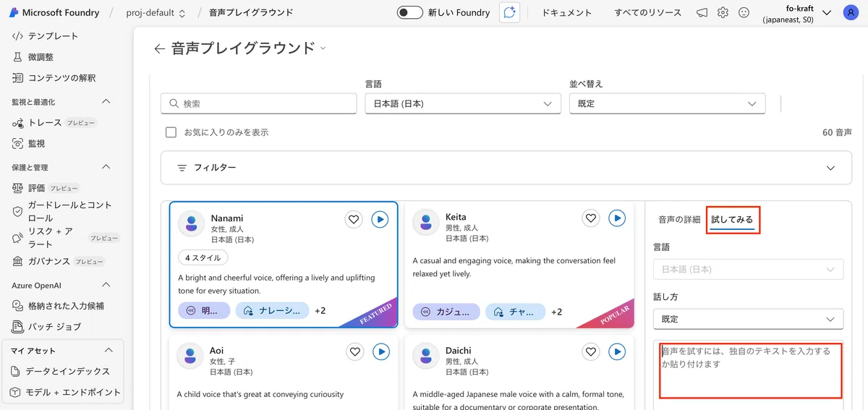The width and height of the screenshot is (868, 410).
Task: Click the Keita avatar icon
Action: (x=426, y=222)
